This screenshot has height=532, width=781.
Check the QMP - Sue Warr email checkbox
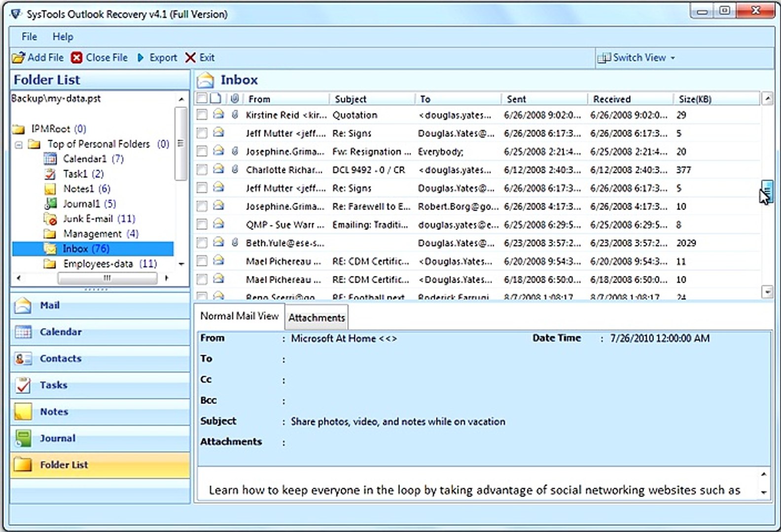pos(202,224)
